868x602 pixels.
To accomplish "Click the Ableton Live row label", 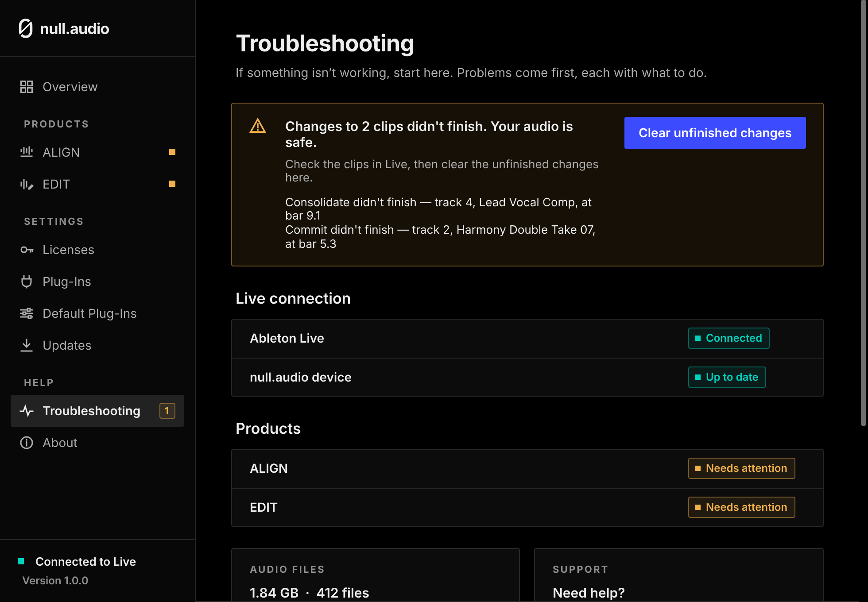I will pos(287,338).
